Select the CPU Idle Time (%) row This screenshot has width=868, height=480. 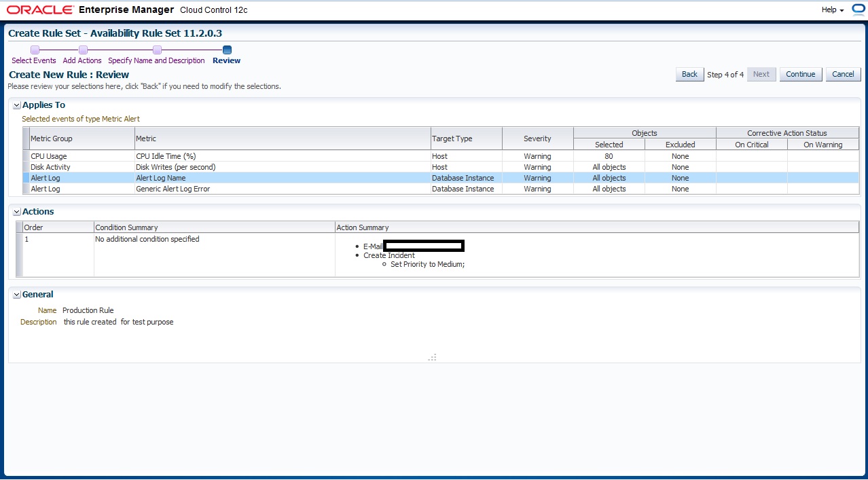pyautogui.click(x=166, y=156)
